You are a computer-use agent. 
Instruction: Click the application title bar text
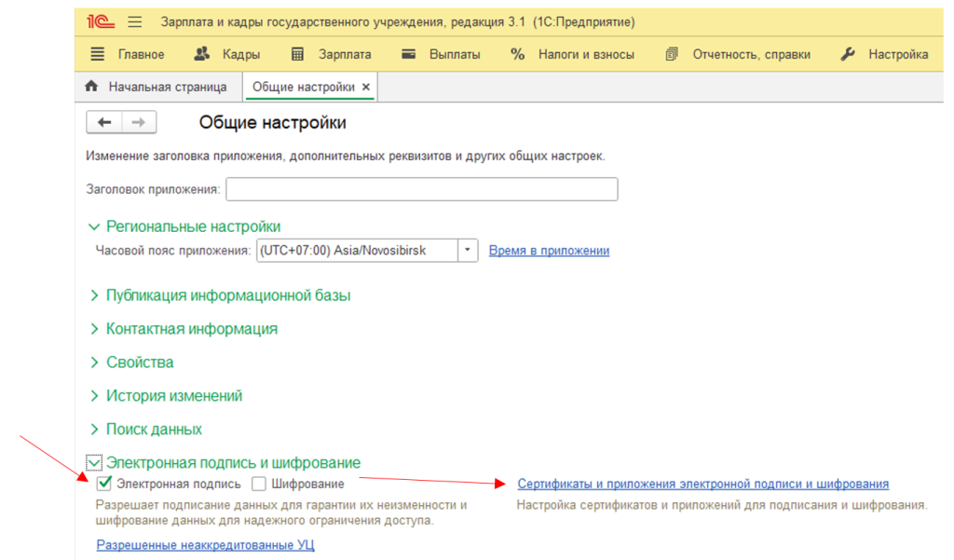click(x=397, y=22)
